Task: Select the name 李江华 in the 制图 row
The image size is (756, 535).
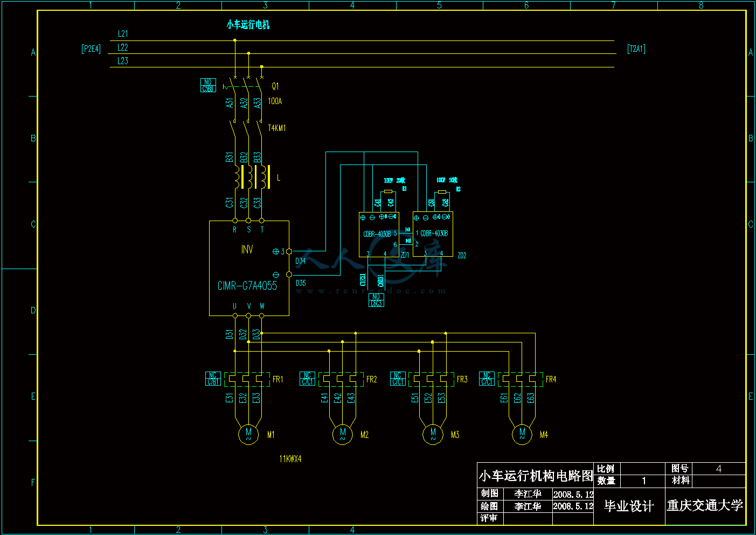Action: tap(528, 493)
